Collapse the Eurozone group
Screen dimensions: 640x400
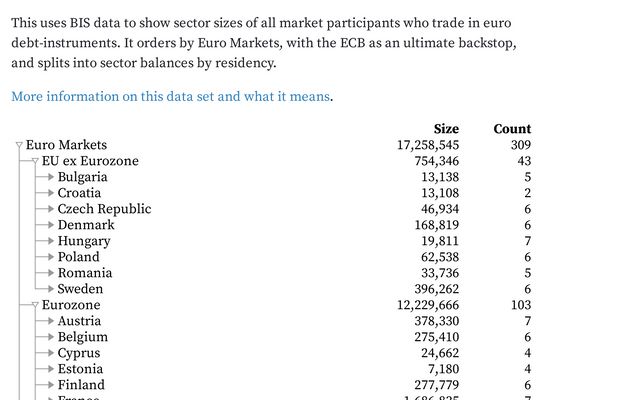[x=35, y=306]
